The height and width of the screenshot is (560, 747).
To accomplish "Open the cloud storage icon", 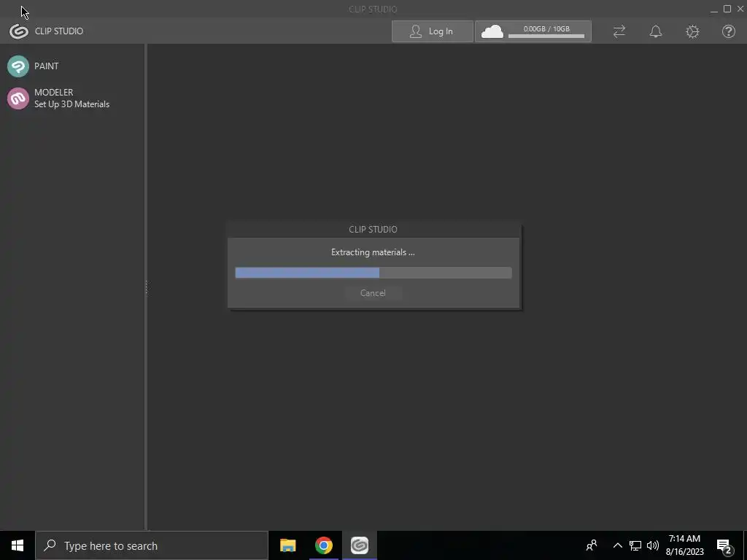I will pos(492,32).
